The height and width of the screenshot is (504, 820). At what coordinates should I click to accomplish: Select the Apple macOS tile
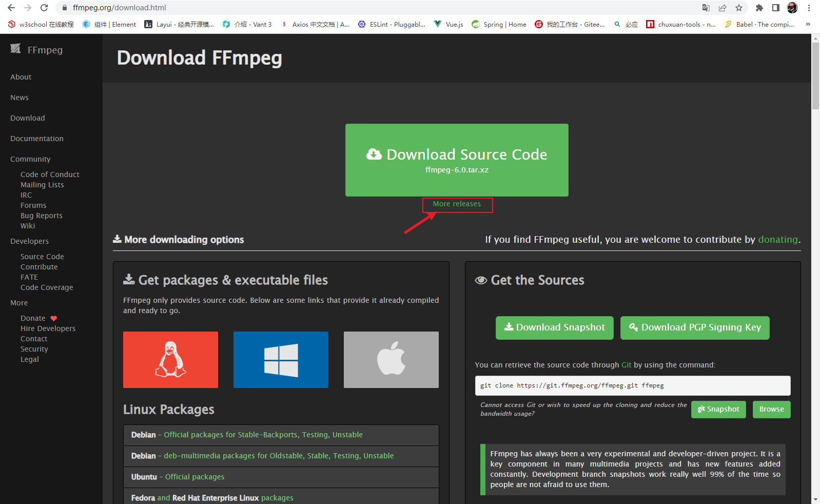(391, 360)
